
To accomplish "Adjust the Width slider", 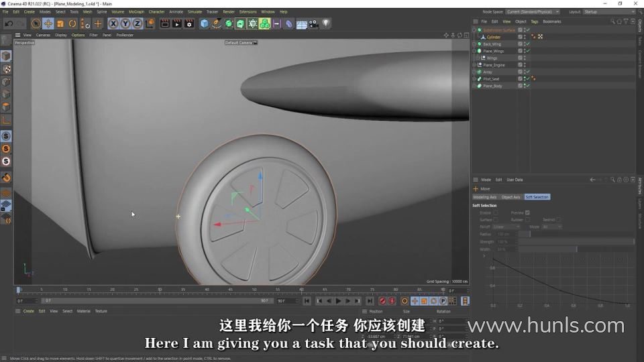I will coord(576,249).
